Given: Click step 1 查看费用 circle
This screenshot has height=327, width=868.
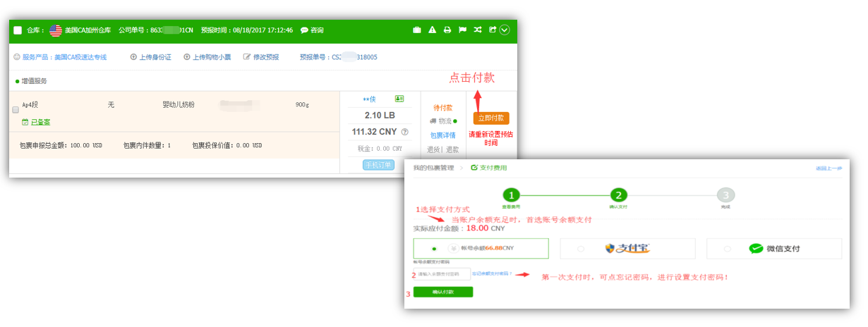Looking at the screenshot, I should tap(511, 195).
